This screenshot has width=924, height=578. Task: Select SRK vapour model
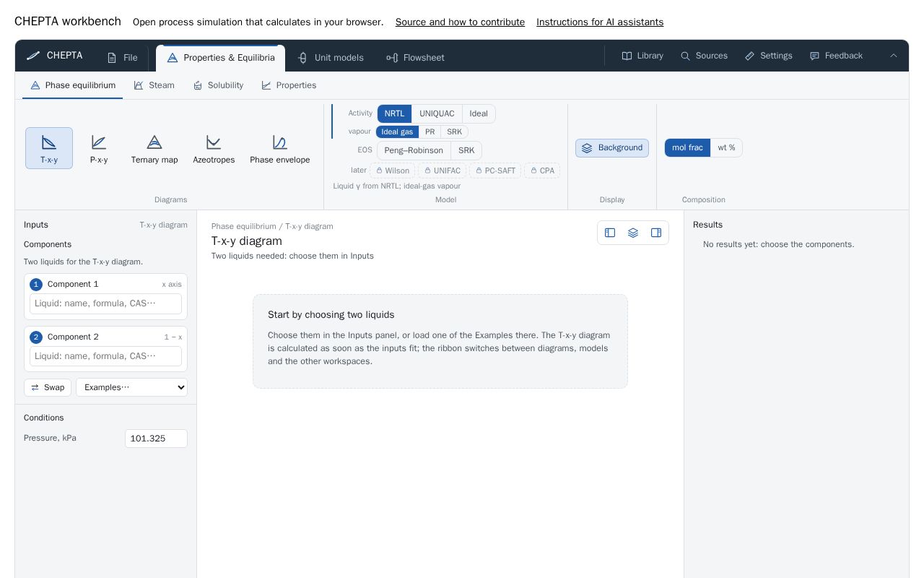(454, 132)
